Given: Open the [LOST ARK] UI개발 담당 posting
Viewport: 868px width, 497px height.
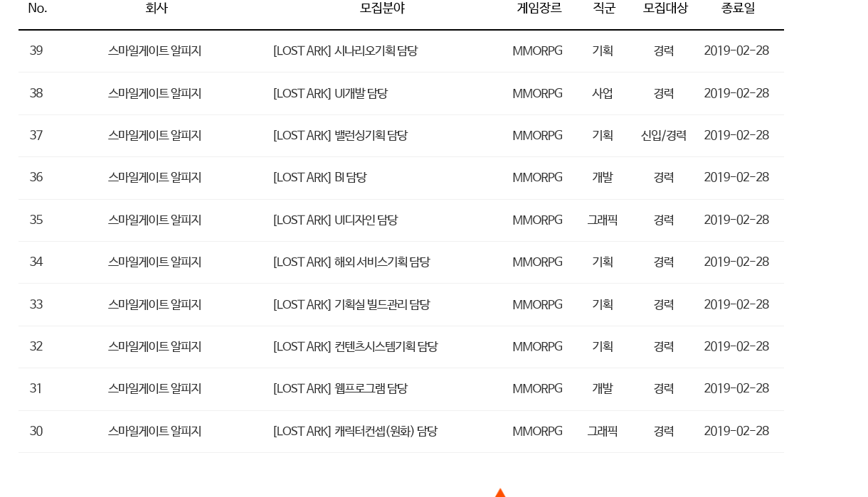Looking at the screenshot, I should tap(330, 94).
